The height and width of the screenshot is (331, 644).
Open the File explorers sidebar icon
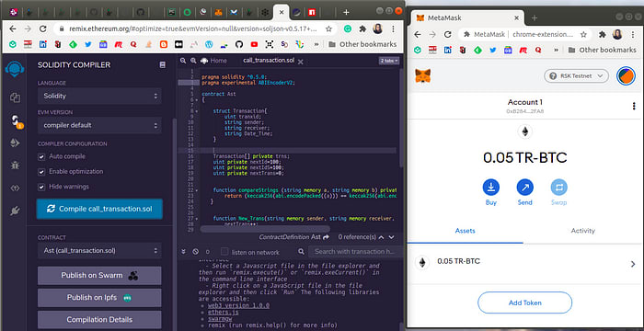pyautogui.click(x=16, y=97)
